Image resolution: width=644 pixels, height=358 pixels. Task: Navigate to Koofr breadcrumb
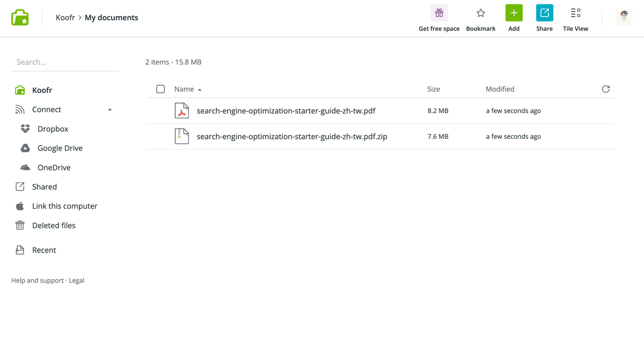65,18
